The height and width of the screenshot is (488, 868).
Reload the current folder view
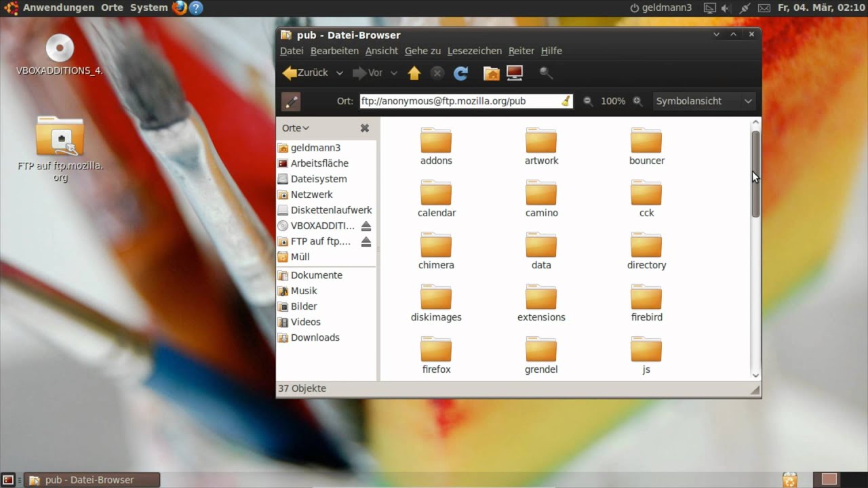click(461, 73)
